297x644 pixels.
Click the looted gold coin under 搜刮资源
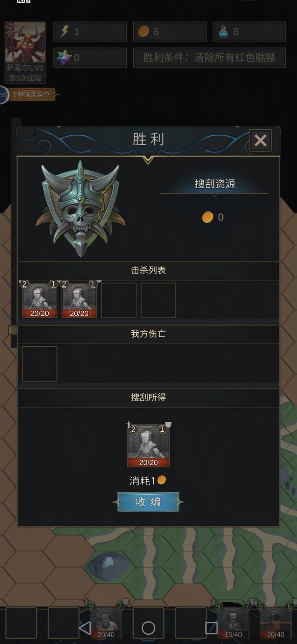(x=207, y=217)
